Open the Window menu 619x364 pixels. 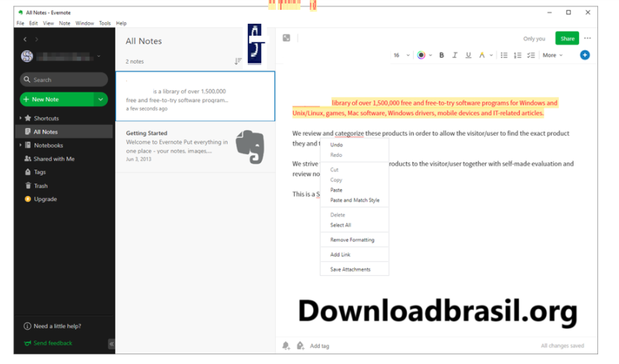[x=85, y=23]
